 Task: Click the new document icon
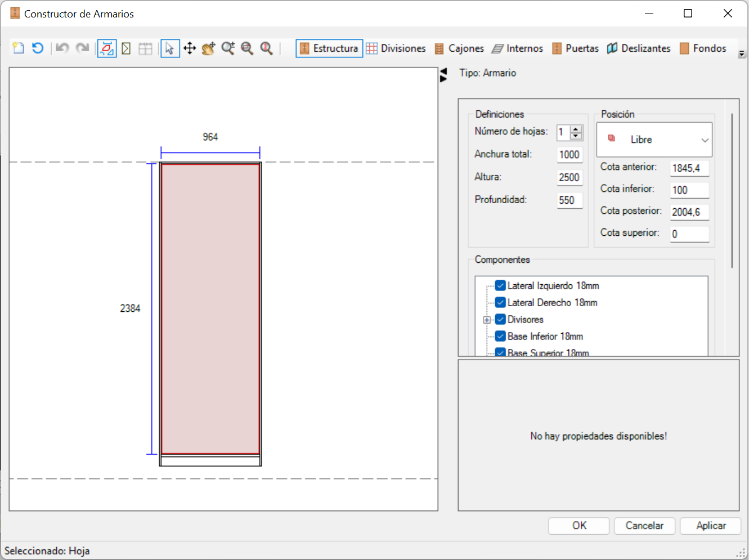pos(19,48)
